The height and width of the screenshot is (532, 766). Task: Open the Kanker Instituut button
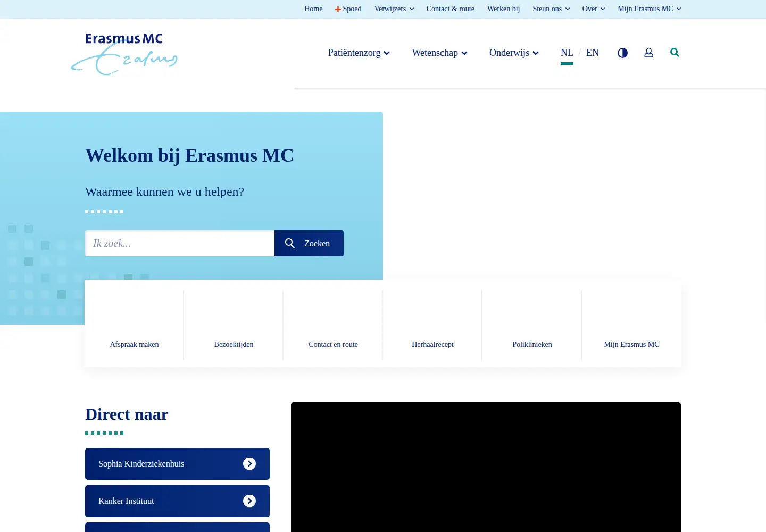tap(177, 501)
